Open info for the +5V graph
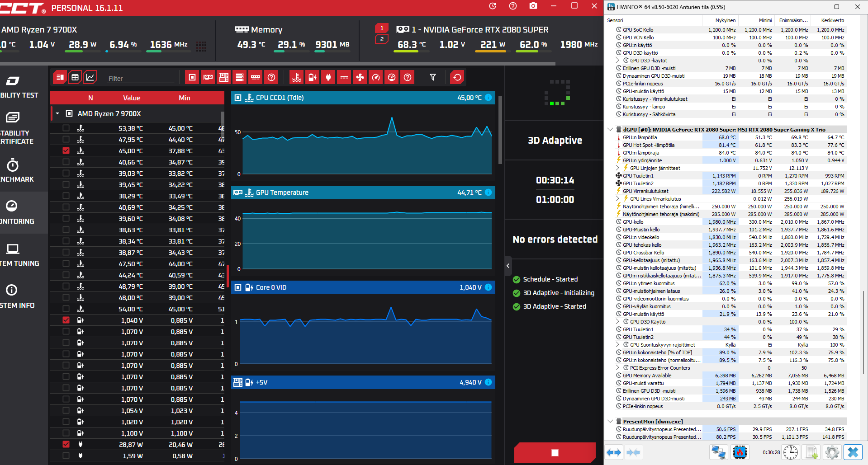 pyautogui.click(x=489, y=382)
